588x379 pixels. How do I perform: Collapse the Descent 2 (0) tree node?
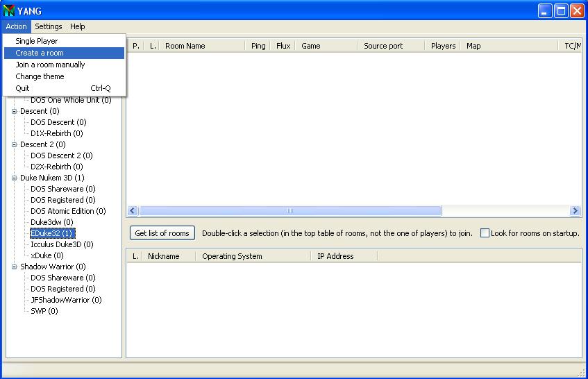15,144
